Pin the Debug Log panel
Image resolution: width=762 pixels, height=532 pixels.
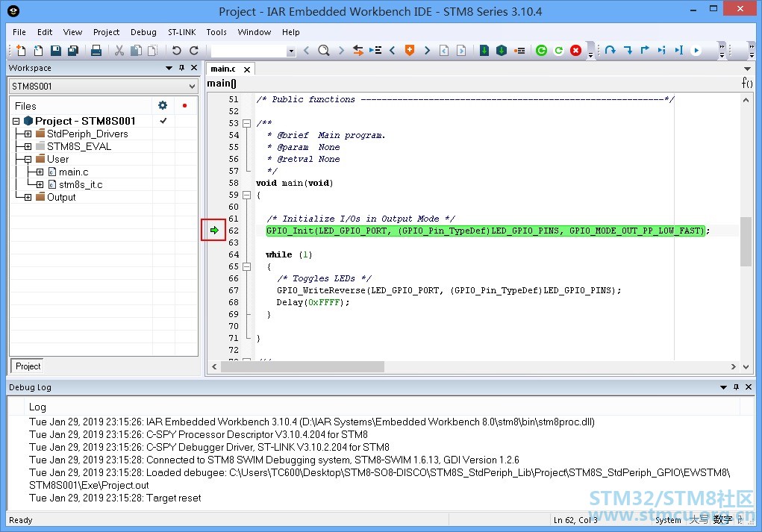736,387
